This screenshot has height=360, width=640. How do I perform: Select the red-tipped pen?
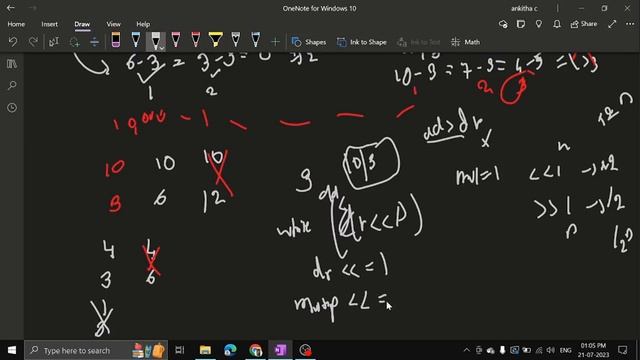(x=196, y=40)
